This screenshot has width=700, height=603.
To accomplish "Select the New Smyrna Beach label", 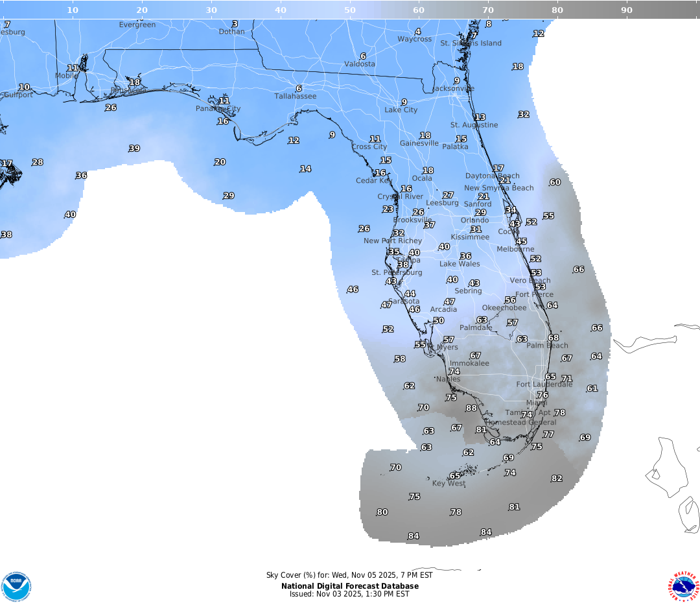I will click(499, 188).
